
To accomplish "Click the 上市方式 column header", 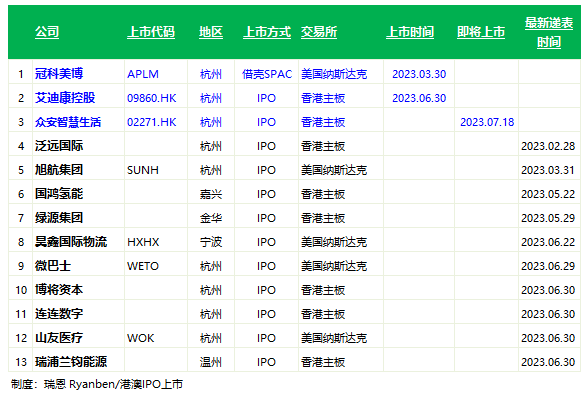I will [x=267, y=32].
